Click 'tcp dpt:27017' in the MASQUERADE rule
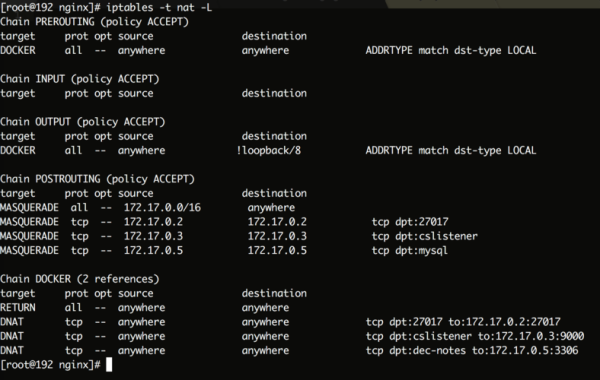This screenshot has width=600, height=380. click(410, 222)
